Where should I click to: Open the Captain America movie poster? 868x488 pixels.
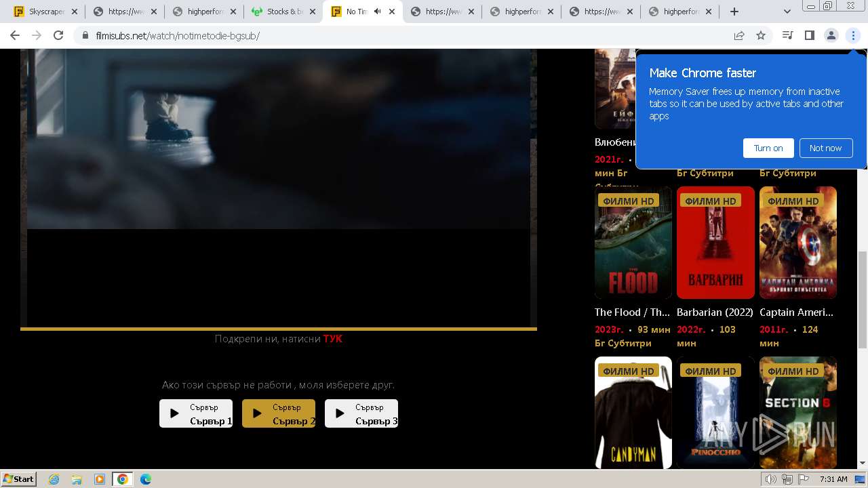(x=798, y=243)
